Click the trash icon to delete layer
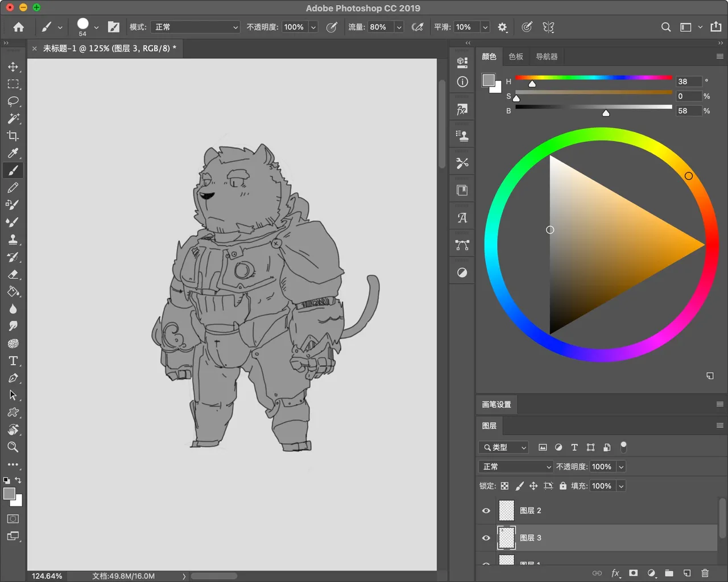The image size is (728, 582). [705, 573]
